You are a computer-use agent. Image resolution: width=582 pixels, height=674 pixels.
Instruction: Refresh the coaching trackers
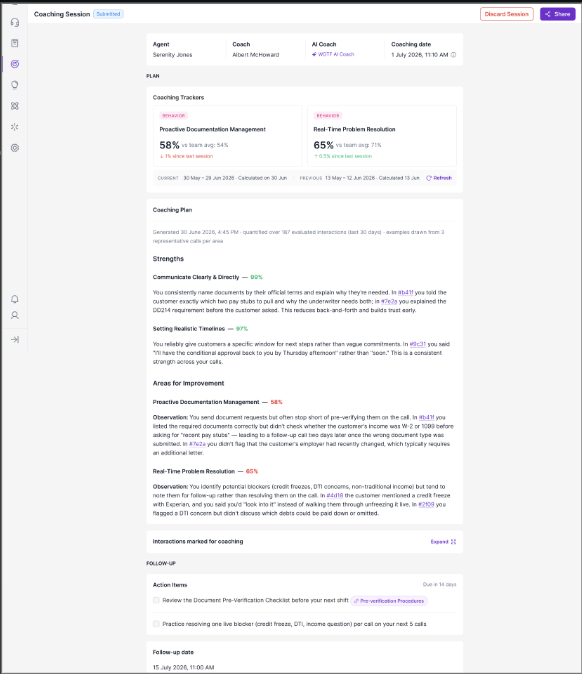tap(439, 178)
